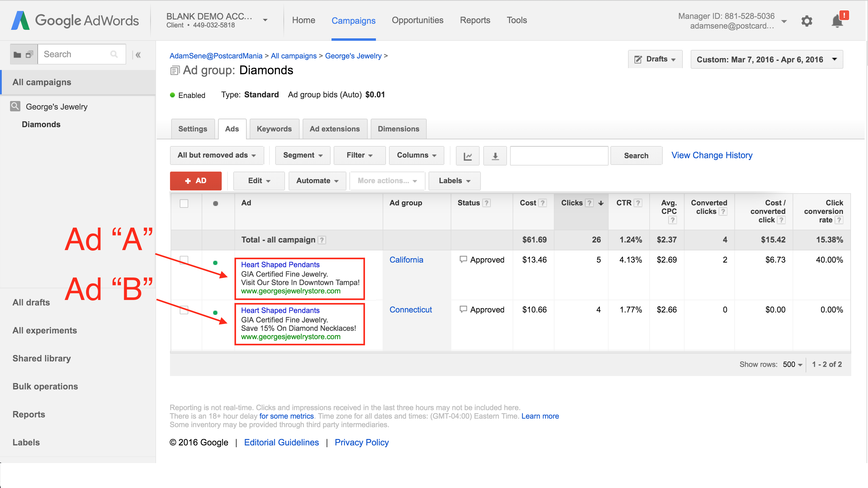Image resolution: width=868 pixels, height=488 pixels.
Task: Open the Labels dropdown button
Action: [454, 181]
